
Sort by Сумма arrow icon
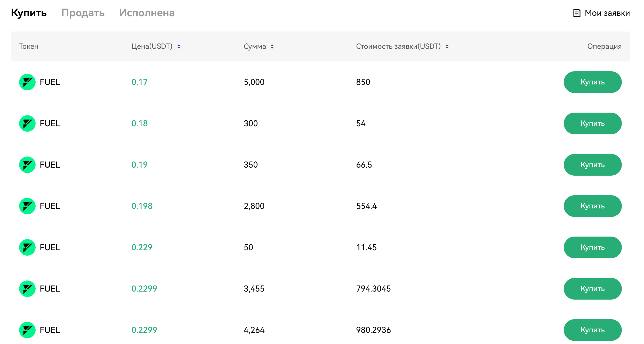click(x=272, y=46)
